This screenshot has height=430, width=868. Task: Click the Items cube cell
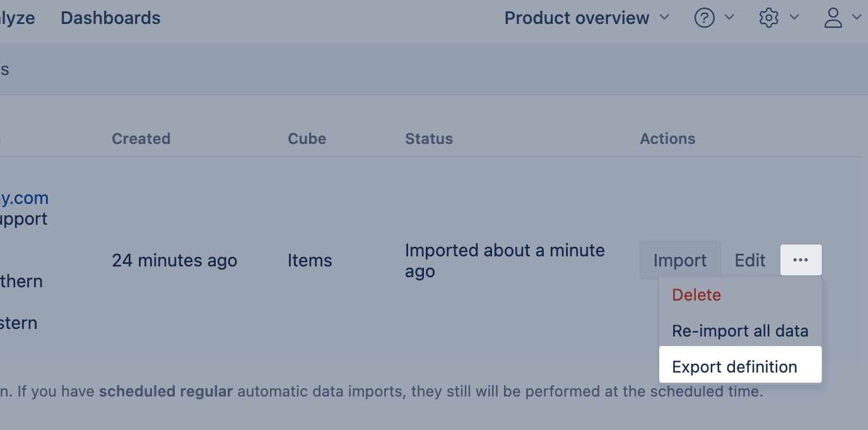(310, 260)
